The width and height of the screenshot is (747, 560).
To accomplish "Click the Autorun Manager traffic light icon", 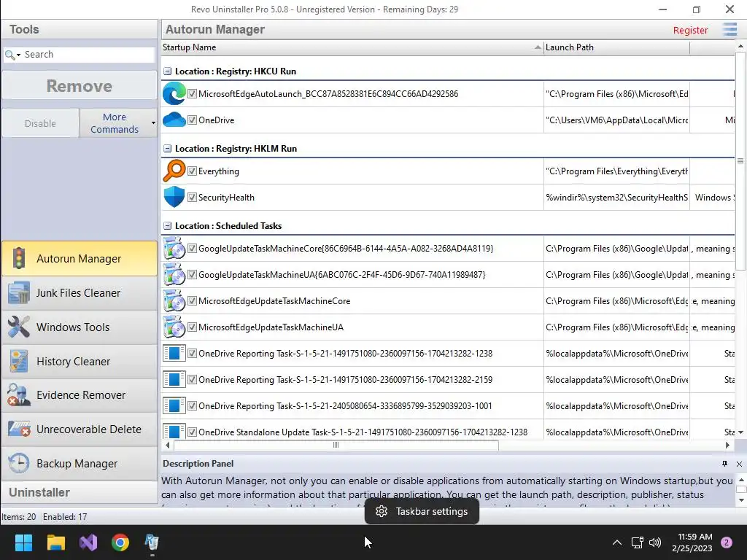I will (x=19, y=258).
